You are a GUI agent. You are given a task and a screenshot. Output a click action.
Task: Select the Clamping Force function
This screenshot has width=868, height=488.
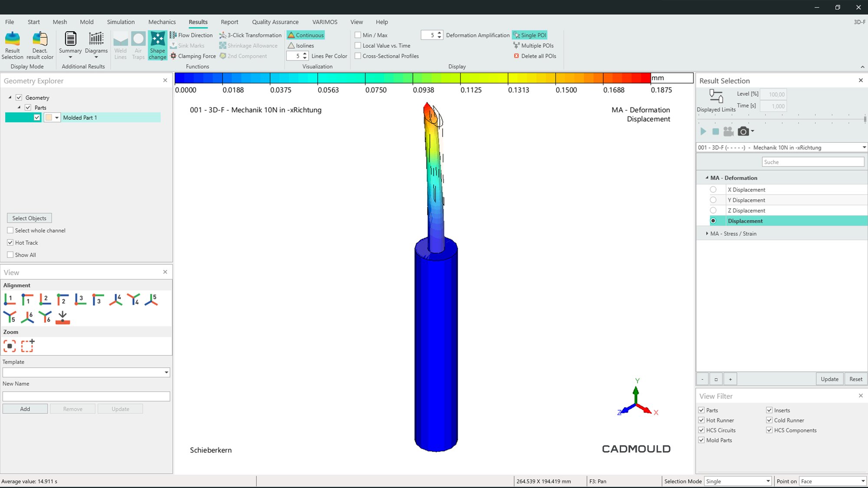193,56
